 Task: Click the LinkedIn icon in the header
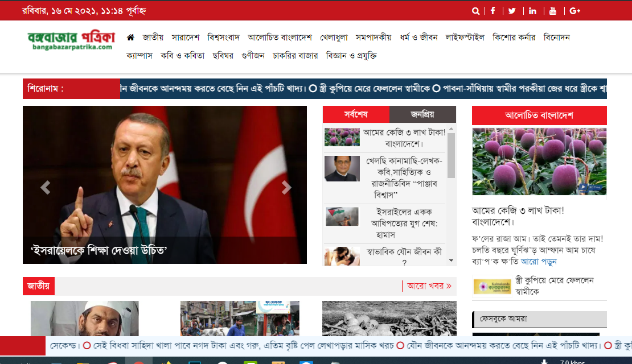[532, 10]
